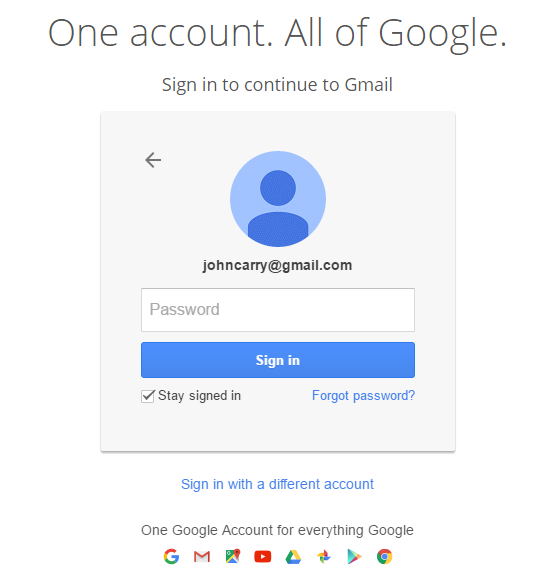This screenshot has height=587, width=559.
Task: Go back using the left arrow
Action: coord(153,160)
